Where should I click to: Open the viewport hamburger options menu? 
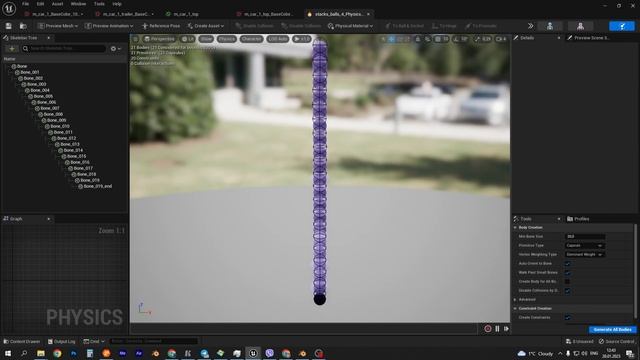tap(136, 39)
